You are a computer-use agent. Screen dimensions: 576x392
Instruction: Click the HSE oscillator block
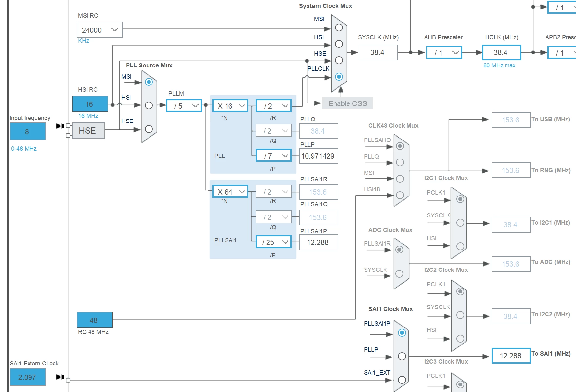(89, 131)
